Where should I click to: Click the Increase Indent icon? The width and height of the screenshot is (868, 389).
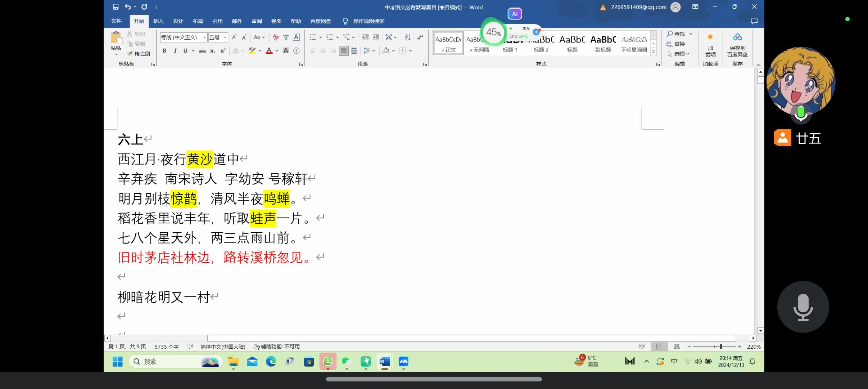point(376,37)
